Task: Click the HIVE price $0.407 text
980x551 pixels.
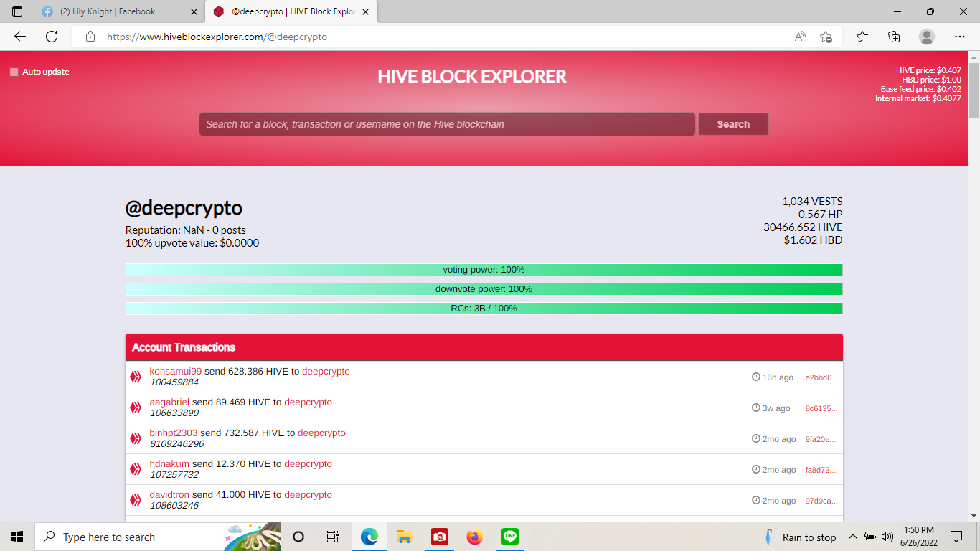Action: pyautogui.click(x=928, y=70)
